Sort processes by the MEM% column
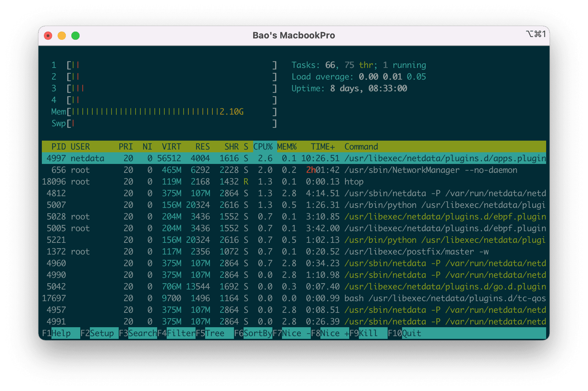Screen dimensions: 588x391 [287, 146]
